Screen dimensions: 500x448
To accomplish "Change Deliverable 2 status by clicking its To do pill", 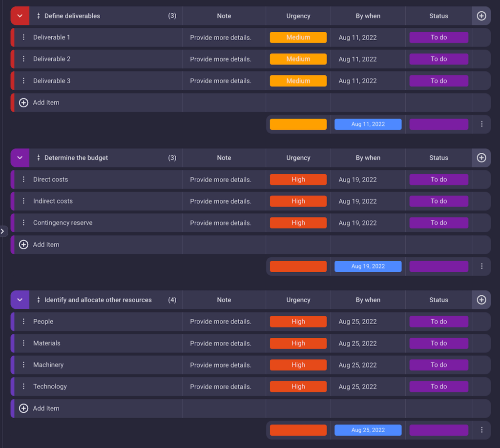I will tap(438, 59).
